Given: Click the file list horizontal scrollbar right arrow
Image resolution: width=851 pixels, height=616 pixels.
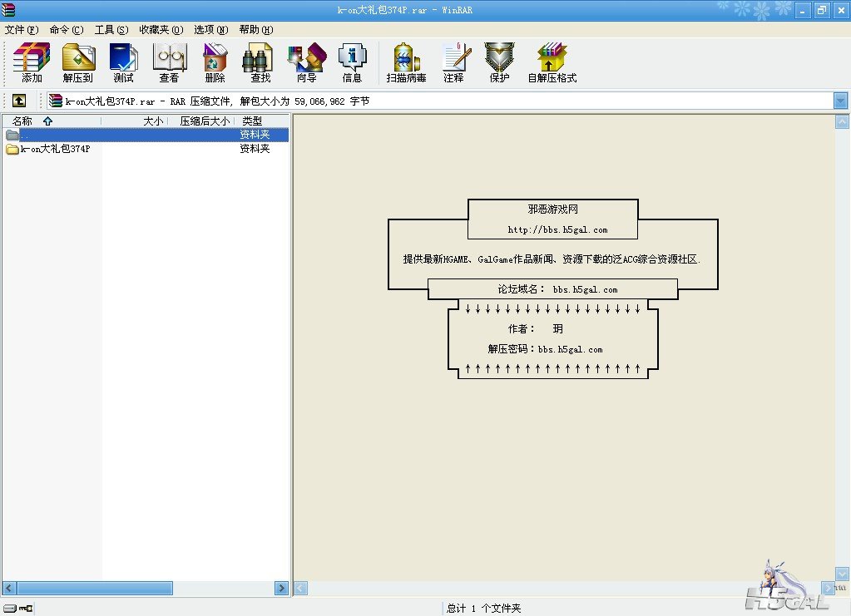Looking at the screenshot, I should 281,588.
